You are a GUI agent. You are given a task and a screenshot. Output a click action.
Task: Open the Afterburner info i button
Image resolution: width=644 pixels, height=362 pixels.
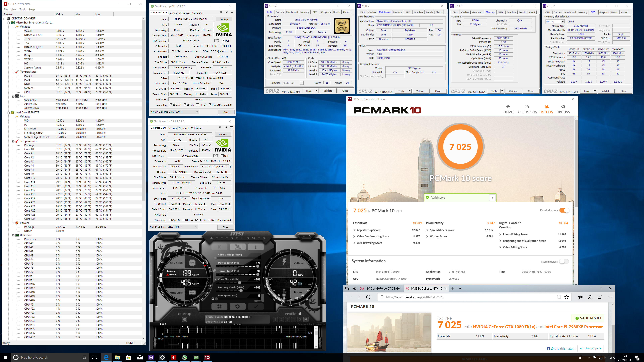pyautogui.click(x=255, y=247)
